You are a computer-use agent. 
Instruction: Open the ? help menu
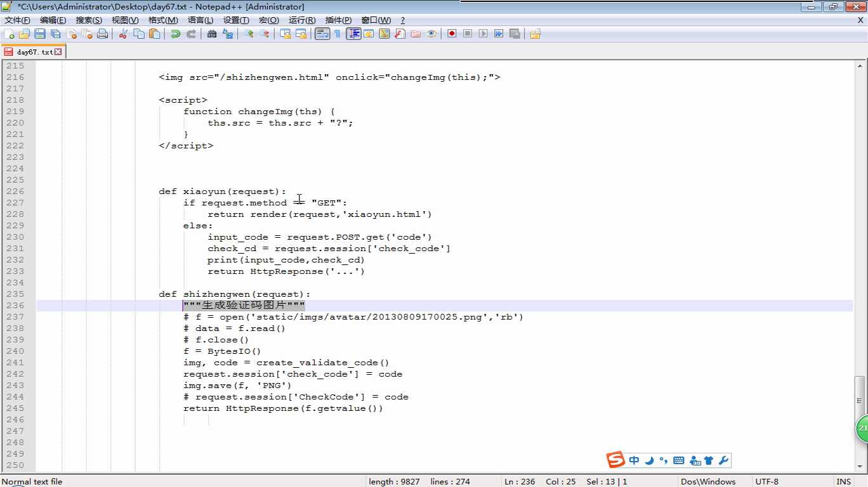[x=402, y=20]
